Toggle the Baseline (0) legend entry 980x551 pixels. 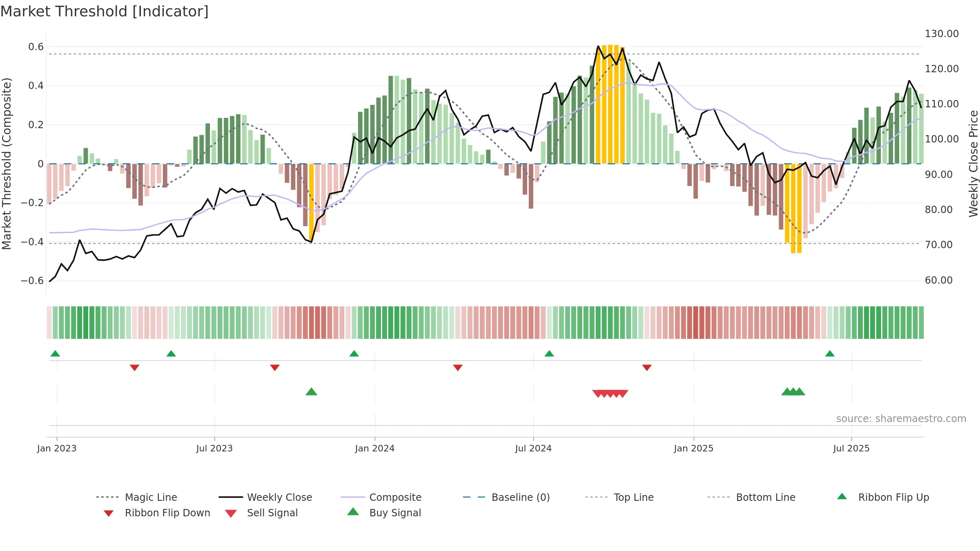coord(506,497)
